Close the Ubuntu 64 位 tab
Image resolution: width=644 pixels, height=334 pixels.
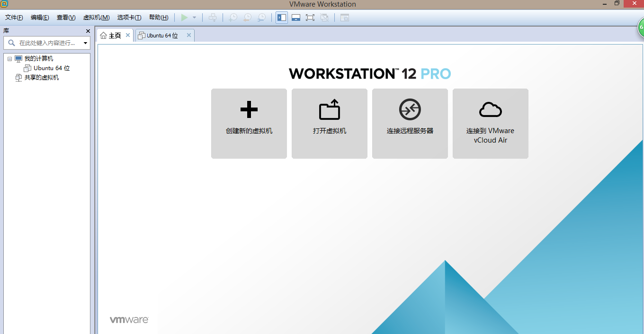point(189,35)
